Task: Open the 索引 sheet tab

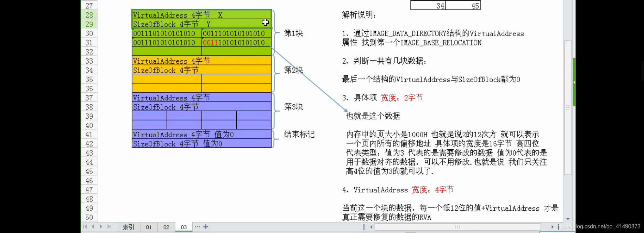Action: point(129,227)
